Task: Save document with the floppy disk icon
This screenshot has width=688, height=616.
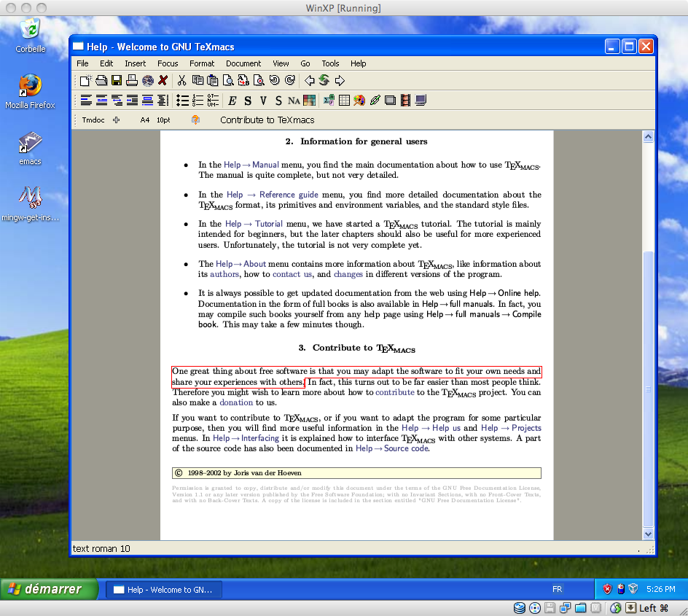Action: pyautogui.click(x=117, y=80)
